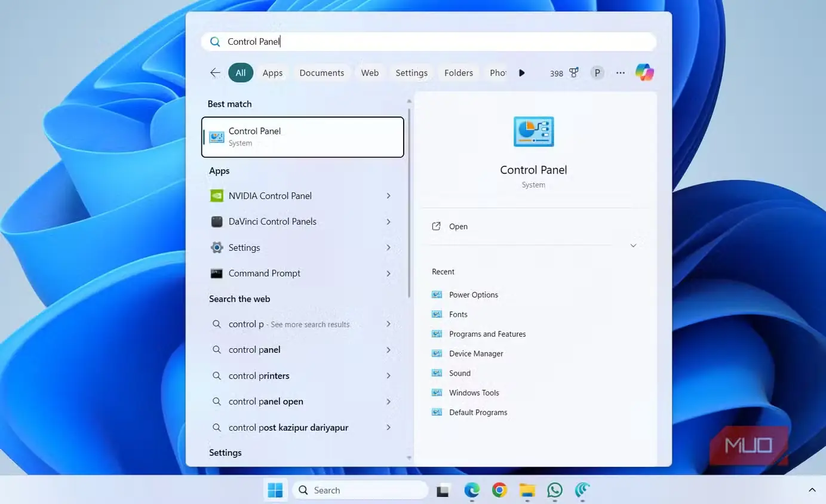This screenshot has height=504, width=826.
Task: Expand more actions chevron below Open
Action: (633, 245)
